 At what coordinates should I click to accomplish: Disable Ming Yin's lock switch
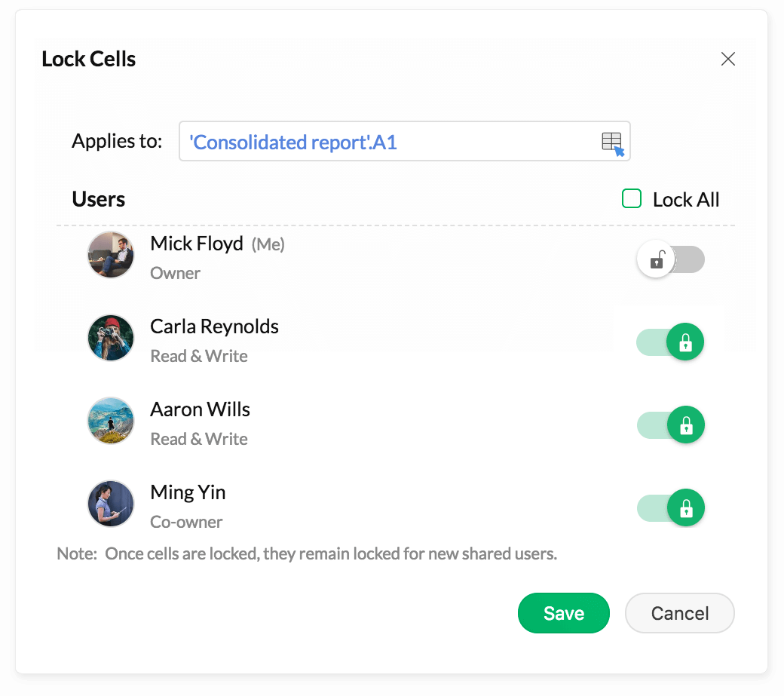670,507
